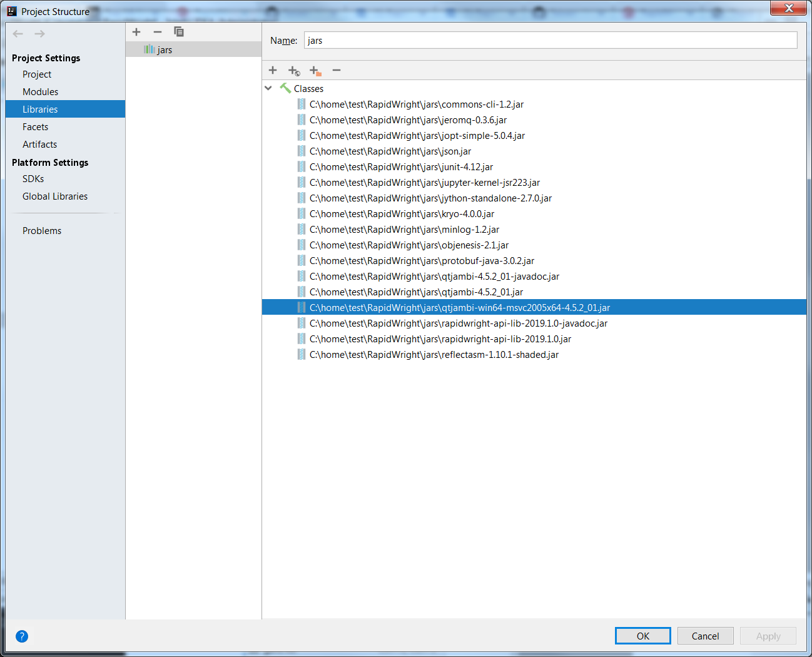Close the Project Structure dialog
Image resolution: width=812 pixels, height=657 pixels.
pyautogui.click(x=789, y=8)
